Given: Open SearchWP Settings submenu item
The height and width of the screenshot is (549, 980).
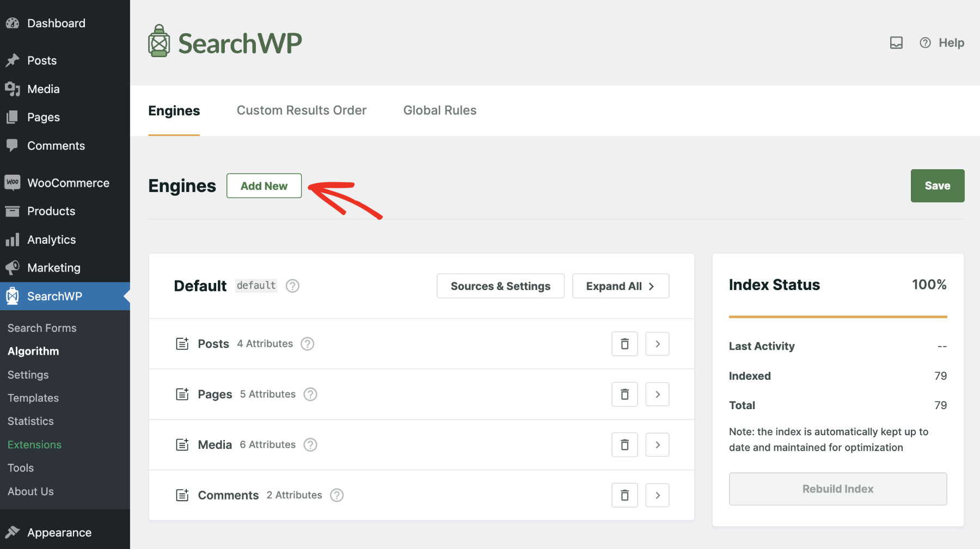Looking at the screenshot, I should pyautogui.click(x=28, y=375).
